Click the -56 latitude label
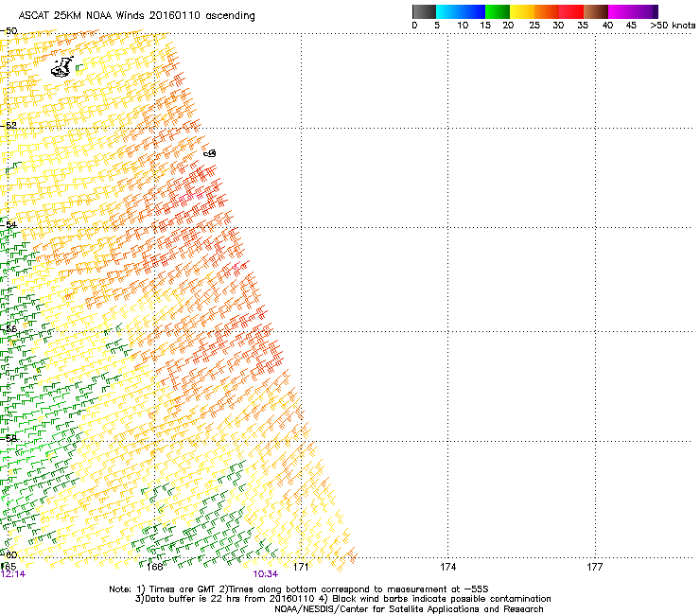Viewport: 700px width, 615px height. click(9, 328)
